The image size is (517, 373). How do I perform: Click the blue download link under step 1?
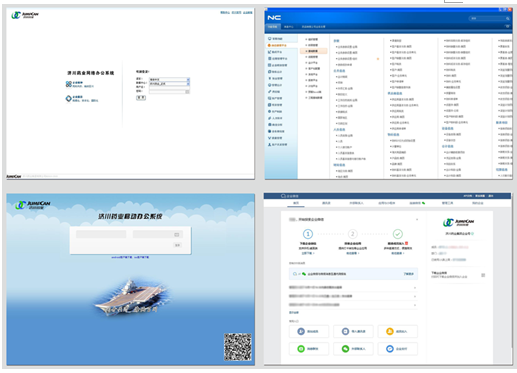pos(308,253)
